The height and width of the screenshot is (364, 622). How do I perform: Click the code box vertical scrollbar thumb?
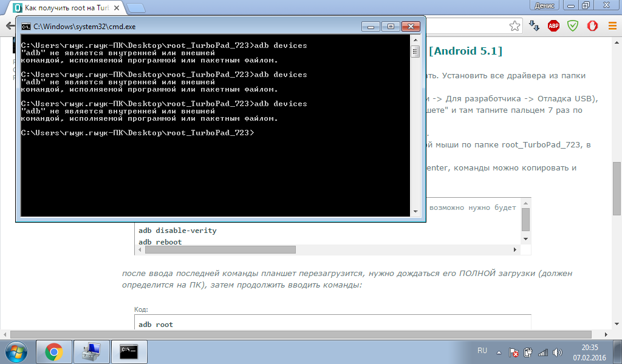point(525,220)
